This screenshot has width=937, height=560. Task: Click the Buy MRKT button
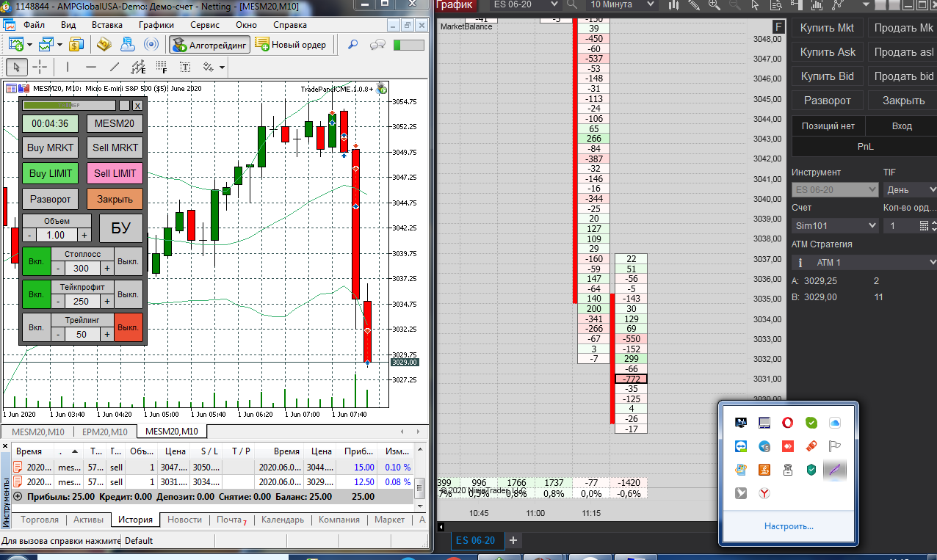[x=50, y=148]
